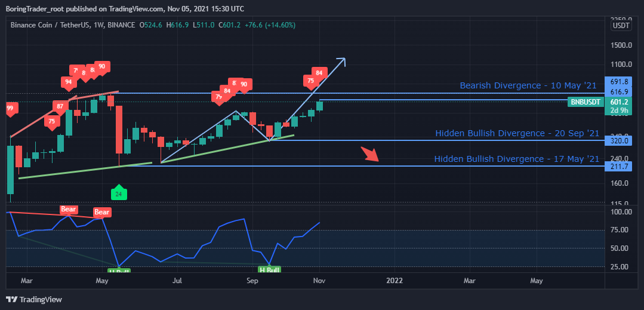Screen dimensions: 644x310
Task: Select the blue upward arrow head
Action: (340, 61)
